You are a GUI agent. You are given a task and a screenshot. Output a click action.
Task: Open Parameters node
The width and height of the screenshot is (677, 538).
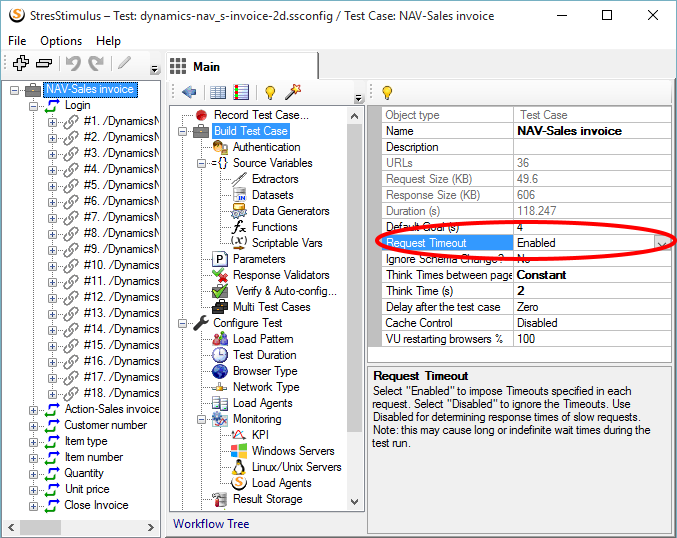tap(259, 259)
